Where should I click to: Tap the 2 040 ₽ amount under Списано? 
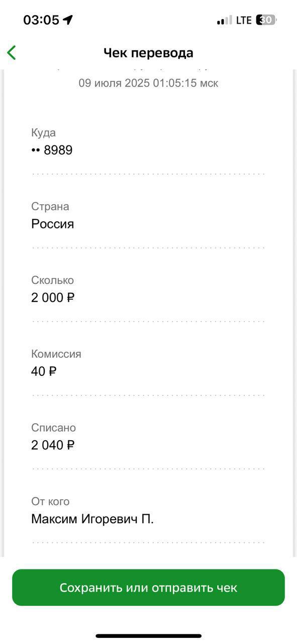click(x=53, y=445)
